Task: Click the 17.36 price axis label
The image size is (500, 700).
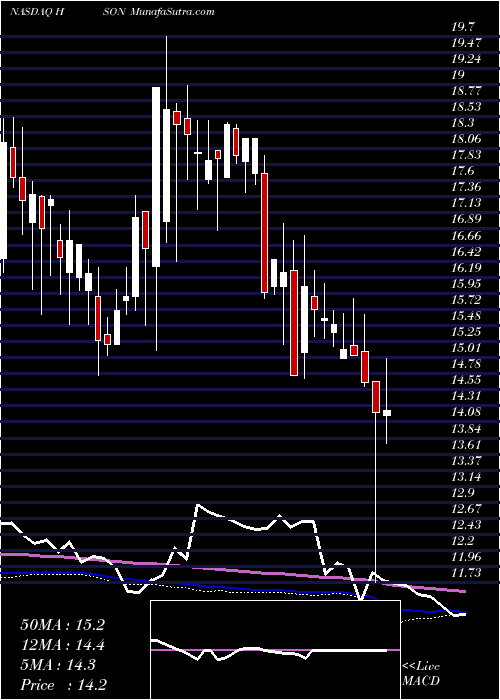Action: click(465, 188)
